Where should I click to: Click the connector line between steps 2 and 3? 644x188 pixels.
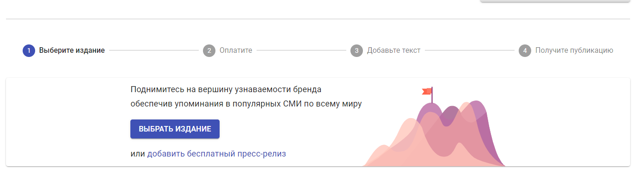coord(301,50)
